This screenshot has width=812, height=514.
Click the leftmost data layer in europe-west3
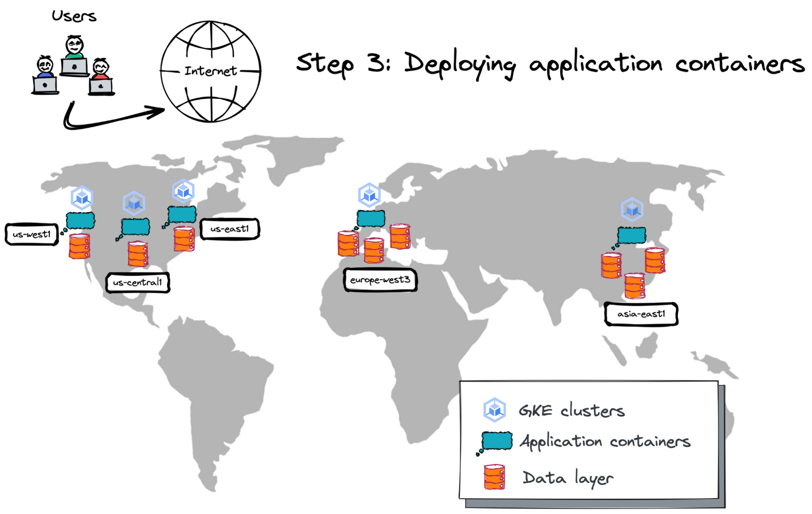coord(348,243)
